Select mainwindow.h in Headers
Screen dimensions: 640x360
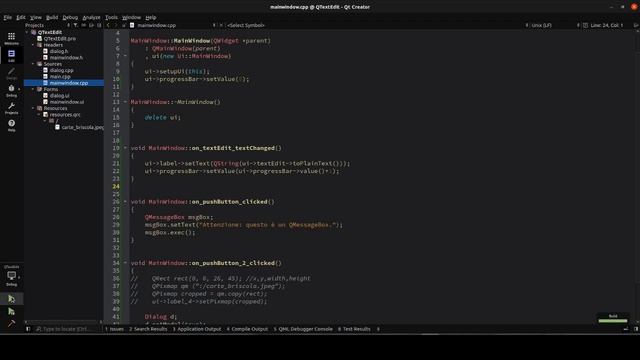(66, 58)
